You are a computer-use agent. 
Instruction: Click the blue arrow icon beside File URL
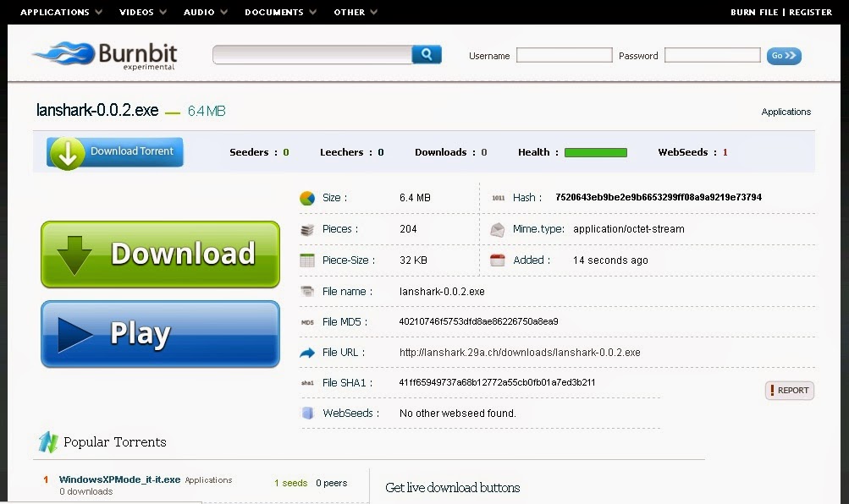pyautogui.click(x=306, y=353)
